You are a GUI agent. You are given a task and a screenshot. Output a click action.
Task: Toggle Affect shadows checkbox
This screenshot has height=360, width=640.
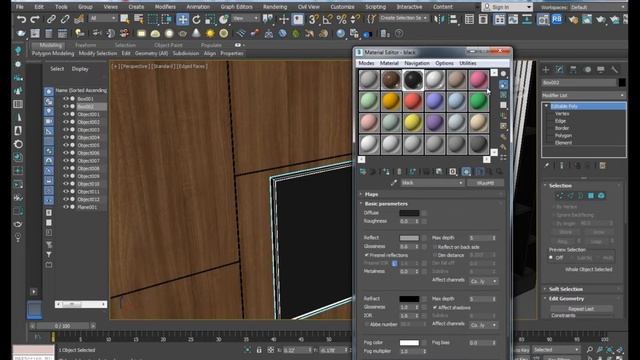coord(435,307)
